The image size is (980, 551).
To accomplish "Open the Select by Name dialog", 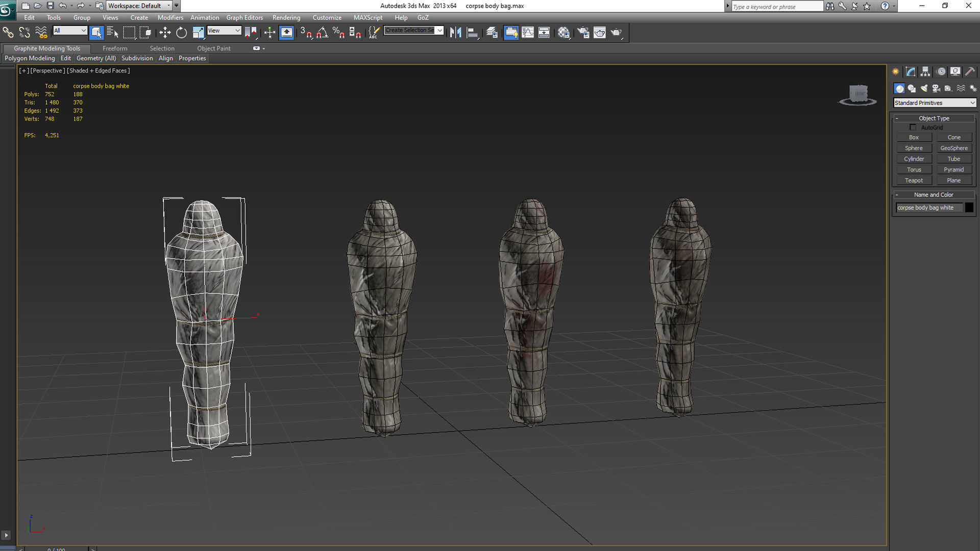I will (x=113, y=33).
